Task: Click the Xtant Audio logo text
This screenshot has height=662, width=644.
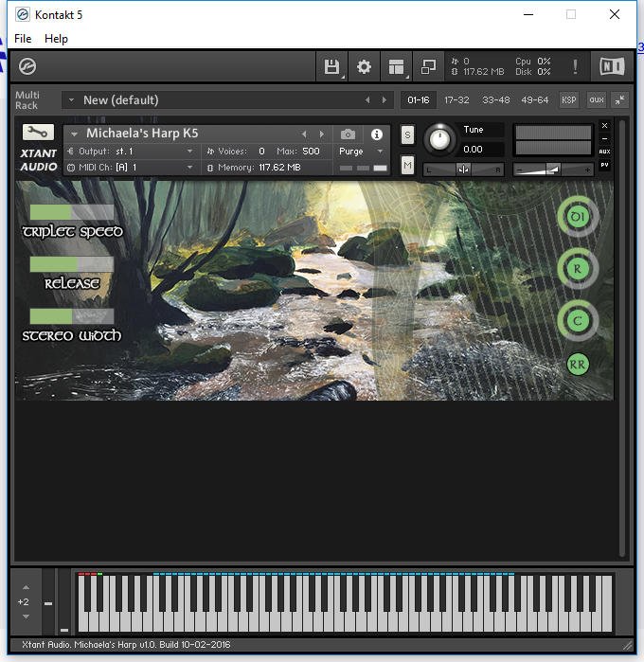Action: [39, 160]
